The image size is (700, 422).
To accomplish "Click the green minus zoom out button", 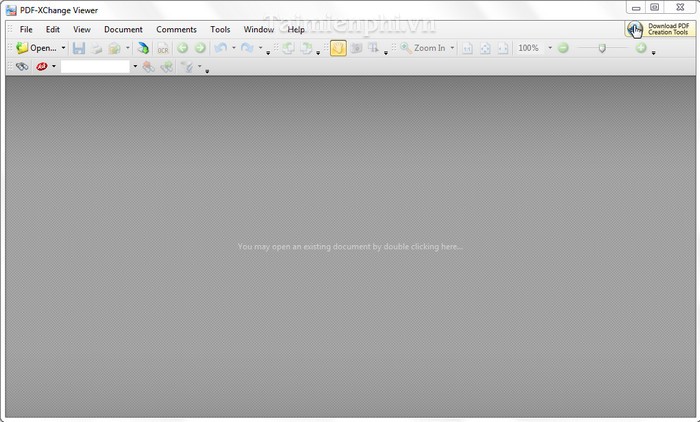I will (563, 48).
